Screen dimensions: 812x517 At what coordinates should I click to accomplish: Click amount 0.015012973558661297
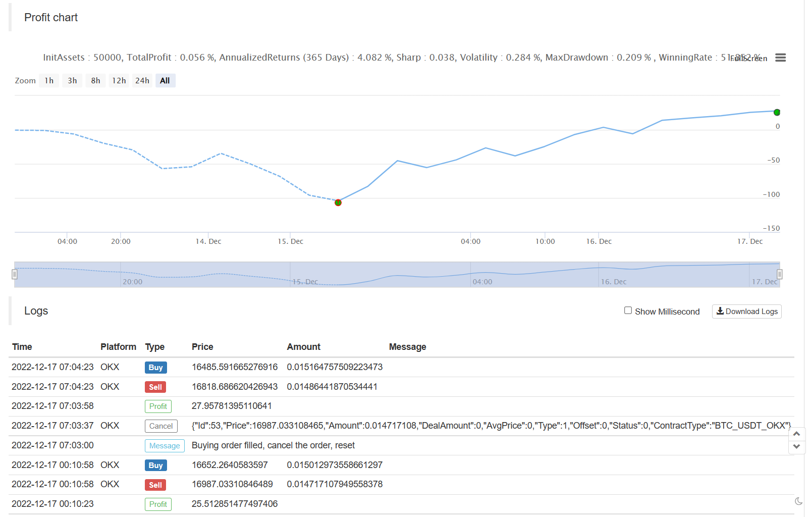click(x=335, y=465)
